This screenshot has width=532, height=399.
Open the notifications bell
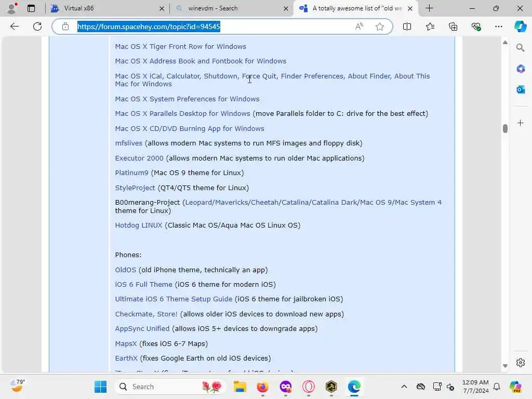497,387
